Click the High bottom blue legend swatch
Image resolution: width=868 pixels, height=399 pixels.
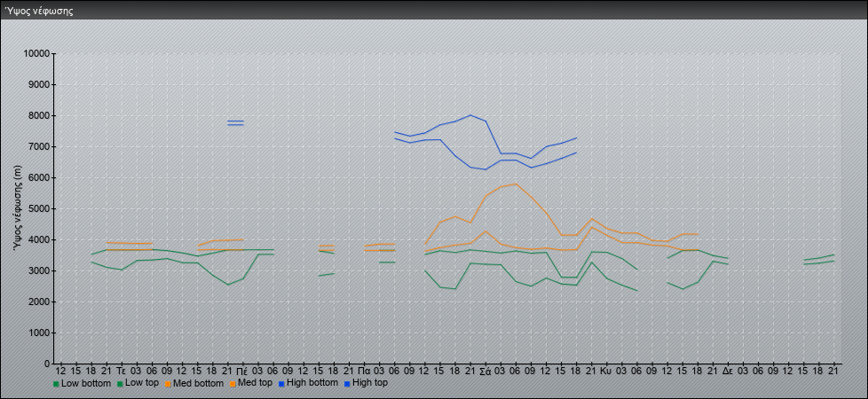pyautogui.click(x=281, y=384)
